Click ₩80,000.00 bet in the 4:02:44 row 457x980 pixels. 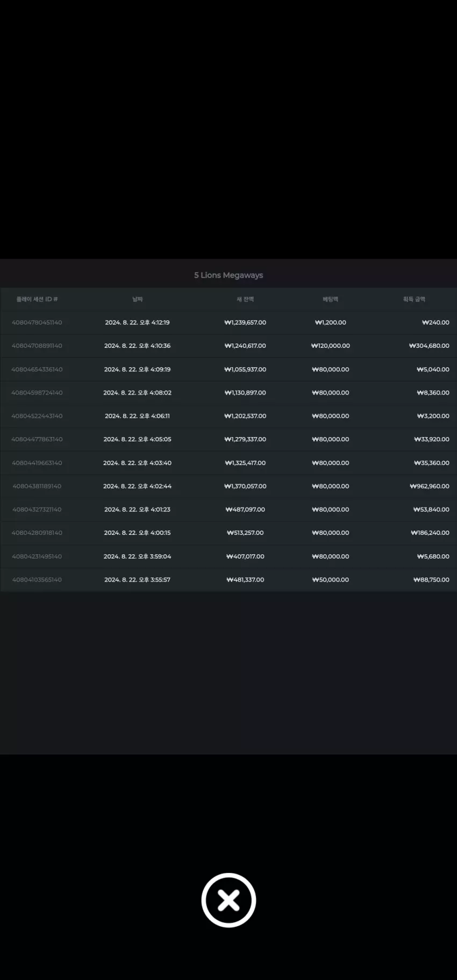click(x=331, y=486)
